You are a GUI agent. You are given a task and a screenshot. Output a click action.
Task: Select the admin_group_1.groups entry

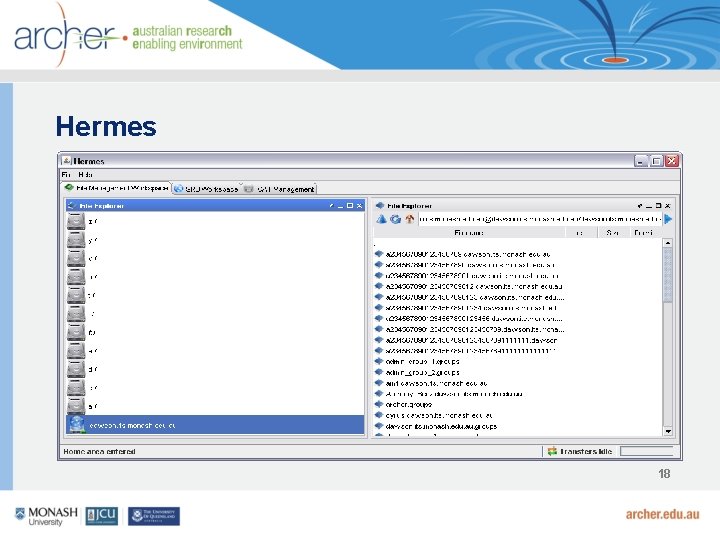[422, 361]
